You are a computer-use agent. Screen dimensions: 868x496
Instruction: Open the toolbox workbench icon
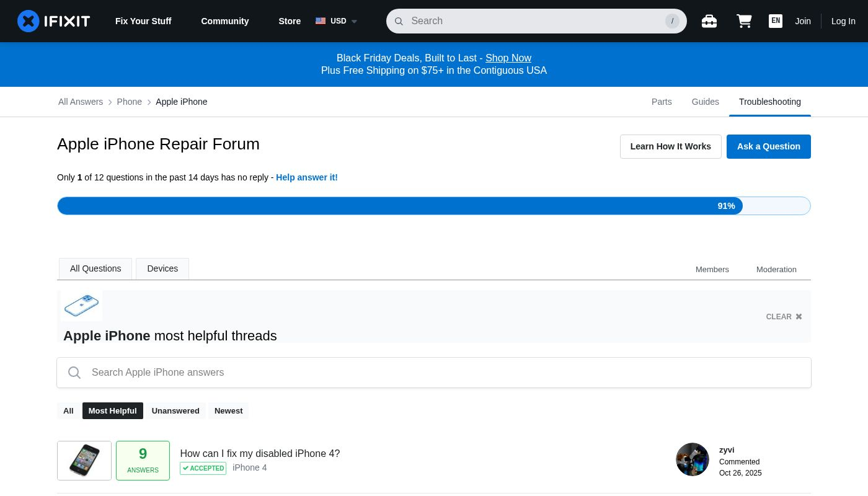709,21
